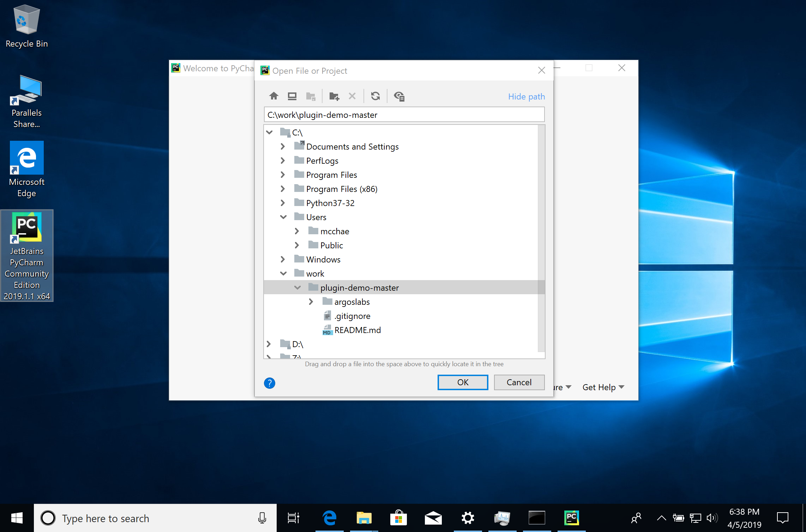Click the refresh/reload directory icon
The width and height of the screenshot is (806, 532).
point(375,96)
